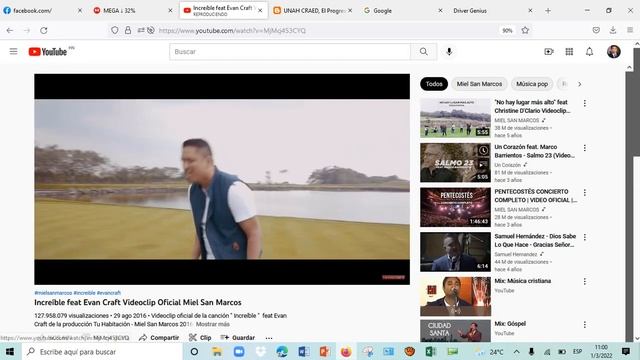Go to YouTube home via logo

(48, 51)
